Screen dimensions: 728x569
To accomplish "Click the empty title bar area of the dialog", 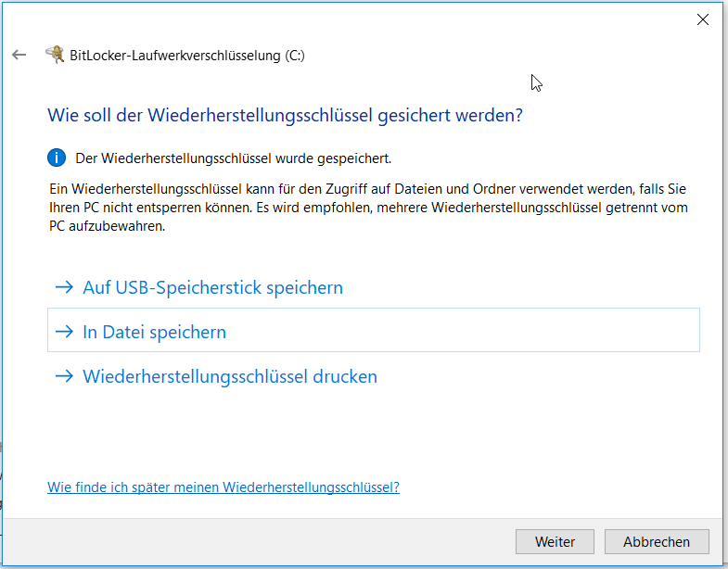I will (371, 19).
